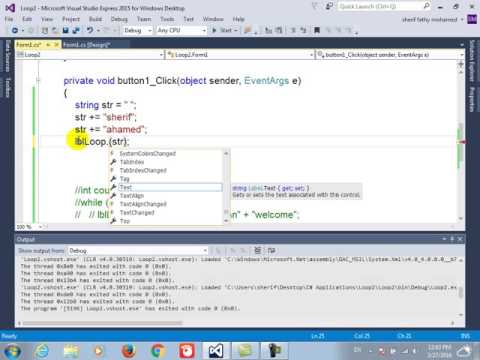480x360 pixels.
Task: Close the Form1.cs editor tab
Action: point(56,45)
